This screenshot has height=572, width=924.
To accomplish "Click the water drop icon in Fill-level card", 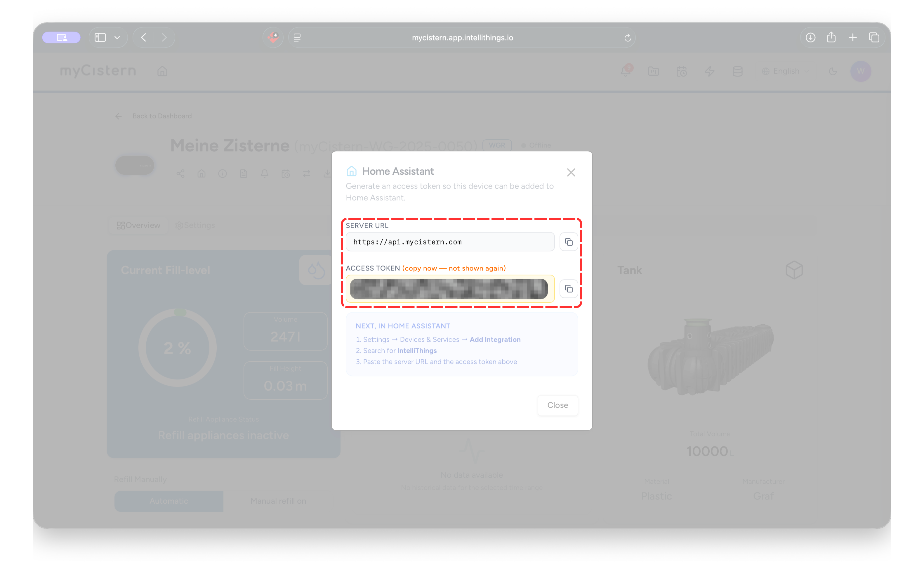I will pos(316,270).
